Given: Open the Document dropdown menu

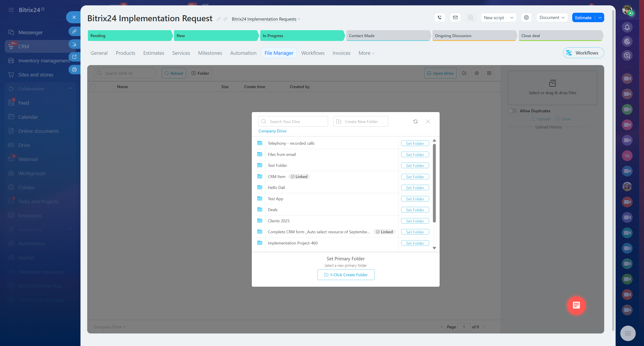Looking at the screenshot, I should 552,17.
